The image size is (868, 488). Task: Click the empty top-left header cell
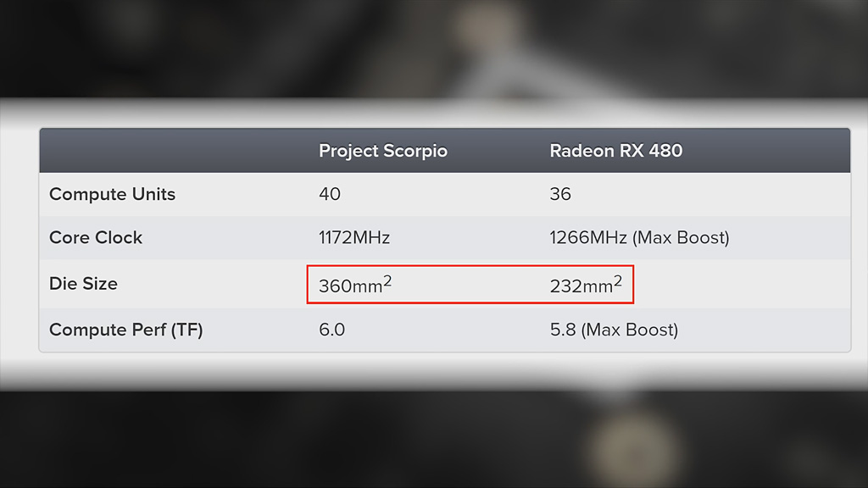(x=170, y=151)
